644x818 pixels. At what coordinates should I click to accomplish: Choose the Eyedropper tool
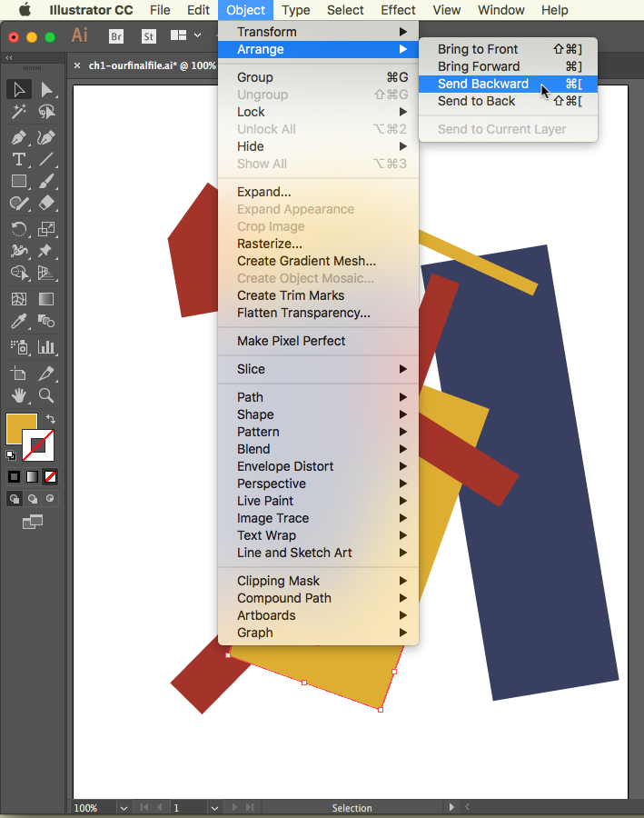tap(19, 321)
